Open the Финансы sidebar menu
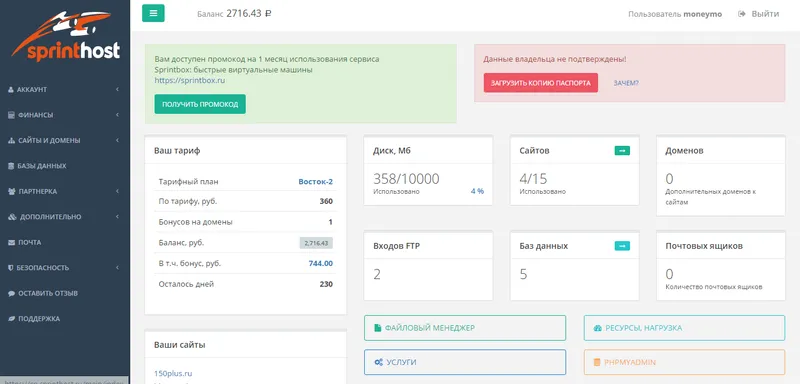 (65, 115)
